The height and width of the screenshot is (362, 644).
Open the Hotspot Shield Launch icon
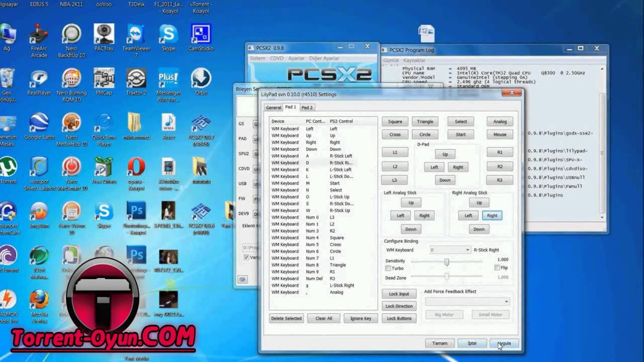coord(39,173)
